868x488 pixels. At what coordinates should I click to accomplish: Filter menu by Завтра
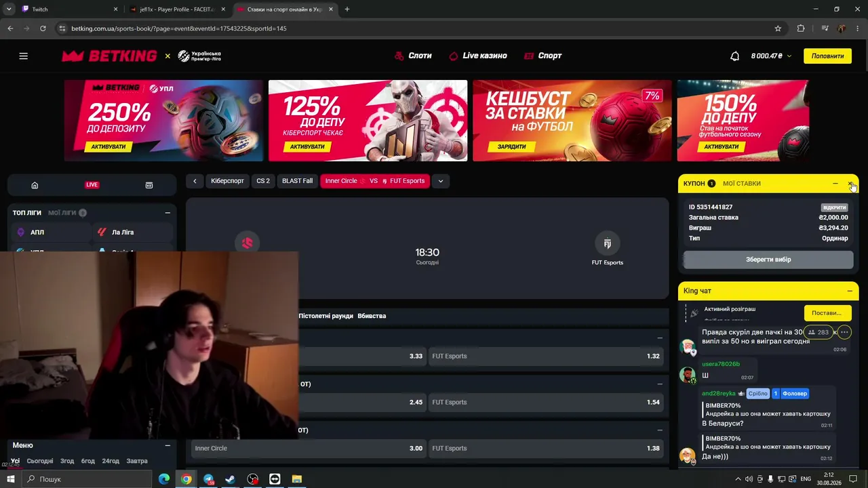tap(137, 461)
